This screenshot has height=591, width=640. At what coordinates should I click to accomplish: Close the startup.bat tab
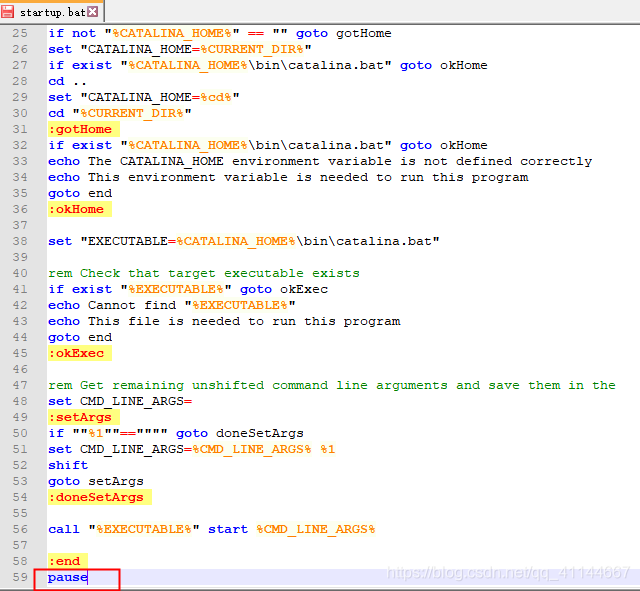pos(93,11)
